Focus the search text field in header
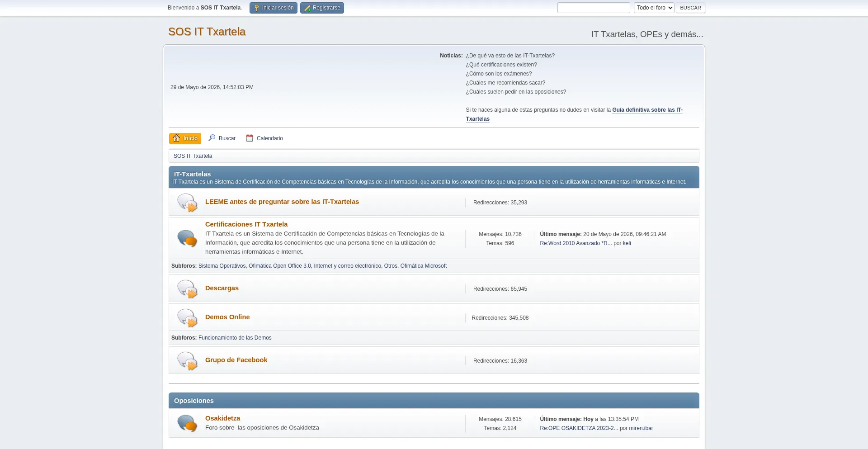This screenshot has height=449, width=868. click(594, 8)
